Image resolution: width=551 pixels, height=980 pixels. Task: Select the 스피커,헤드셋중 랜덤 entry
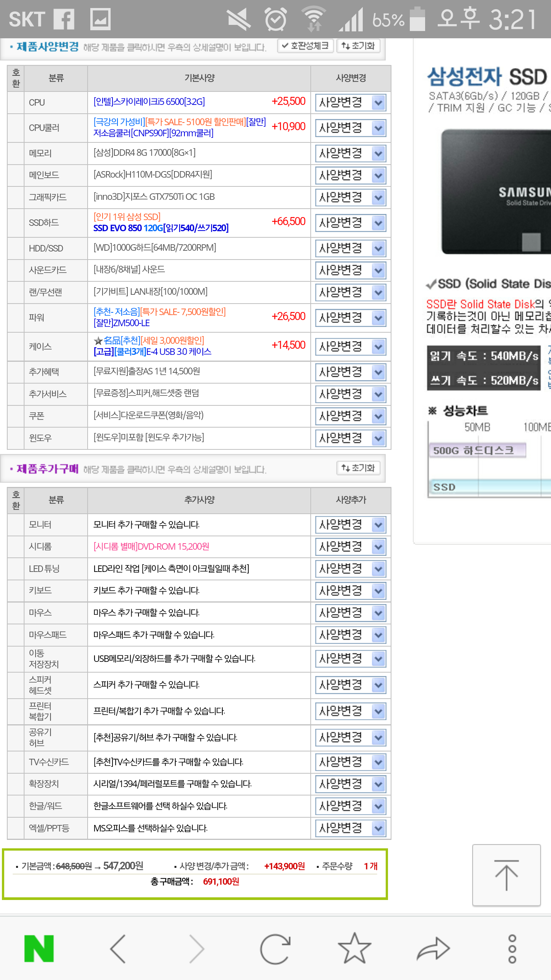click(146, 393)
